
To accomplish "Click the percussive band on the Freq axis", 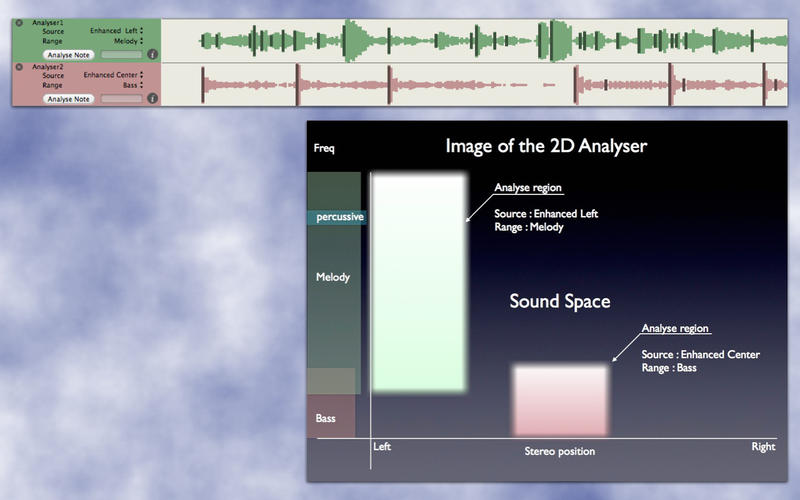I will [x=338, y=217].
